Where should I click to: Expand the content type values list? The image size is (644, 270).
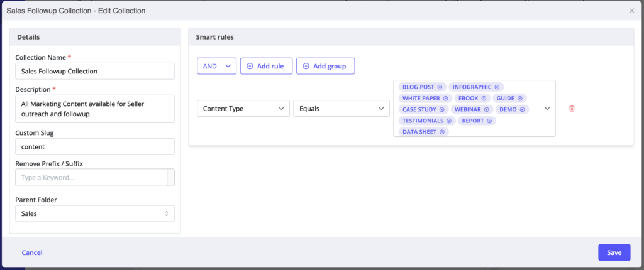547,109
